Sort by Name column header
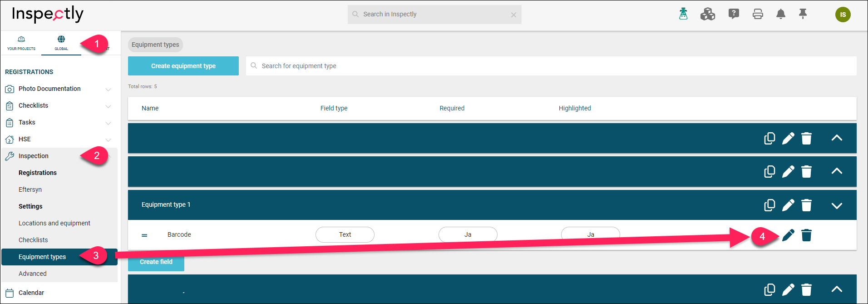This screenshot has height=304, width=868. [x=150, y=108]
